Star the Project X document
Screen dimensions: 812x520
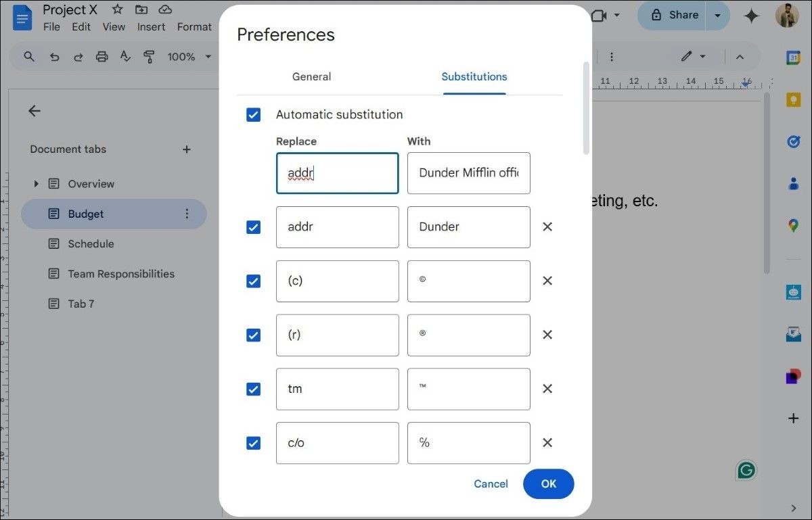pyautogui.click(x=117, y=9)
